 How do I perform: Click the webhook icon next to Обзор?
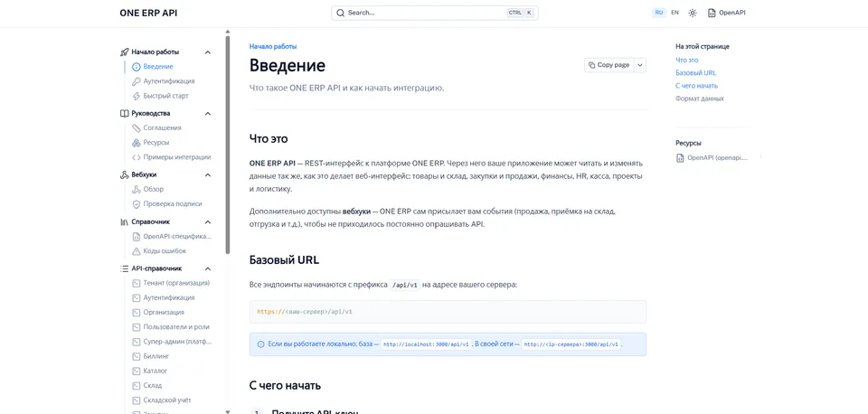pyautogui.click(x=137, y=189)
